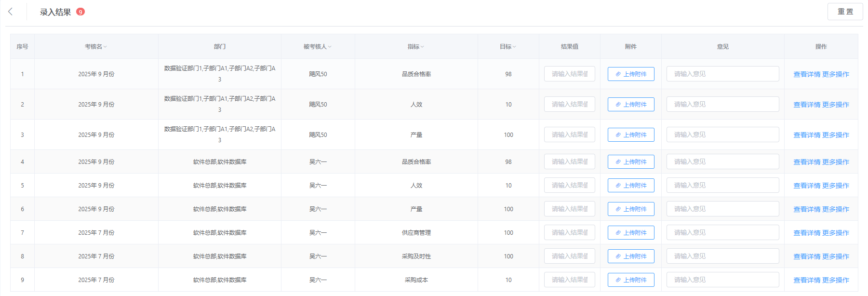Focus the opinion field in row 8
The image size is (868, 296).
(722, 256)
